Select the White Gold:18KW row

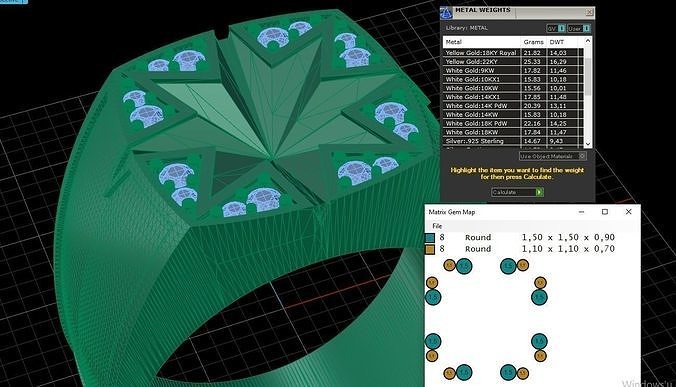513,132
